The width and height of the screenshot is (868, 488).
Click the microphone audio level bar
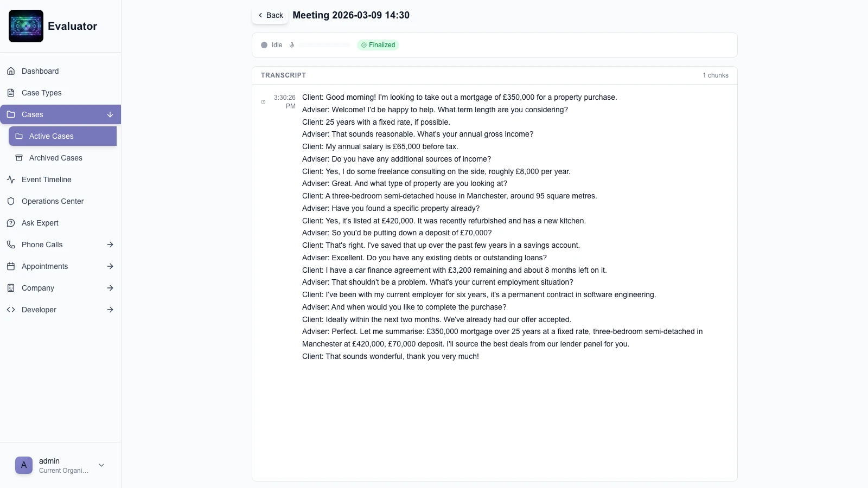click(x=324, y=45)
